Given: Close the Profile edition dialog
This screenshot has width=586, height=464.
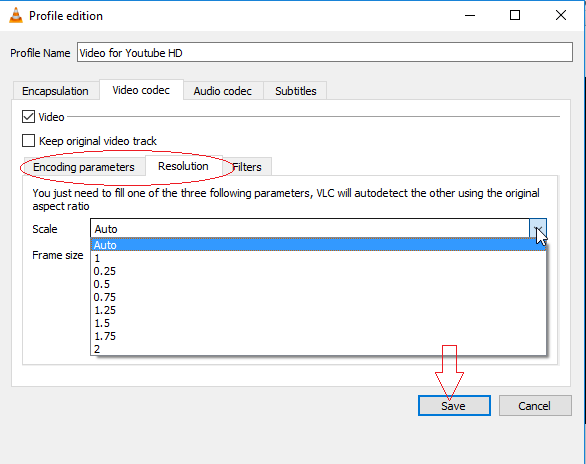Looking at the screenshot, I should pyautogui.click(x=561, y=15).
